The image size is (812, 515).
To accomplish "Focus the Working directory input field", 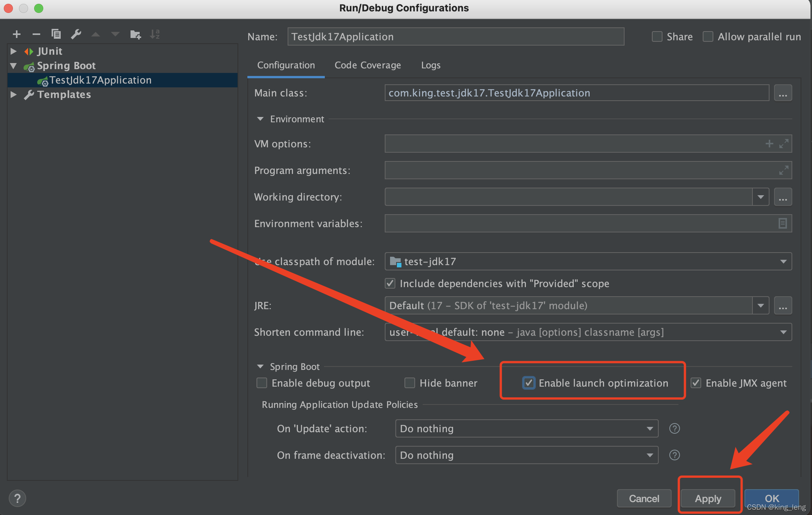I will [568, 197].
